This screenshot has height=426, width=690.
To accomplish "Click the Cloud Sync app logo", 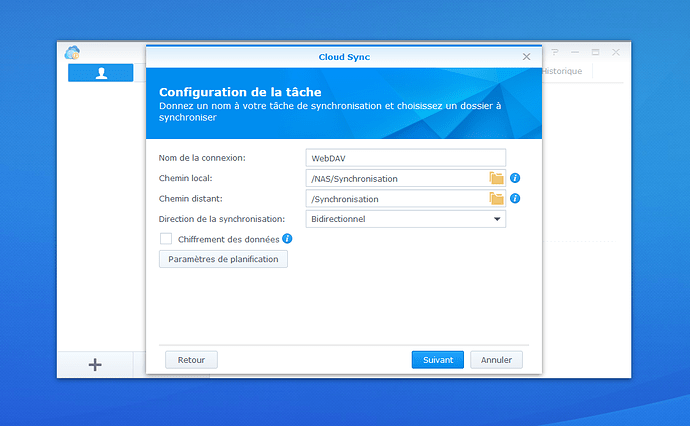I will (x=71, y=53).
